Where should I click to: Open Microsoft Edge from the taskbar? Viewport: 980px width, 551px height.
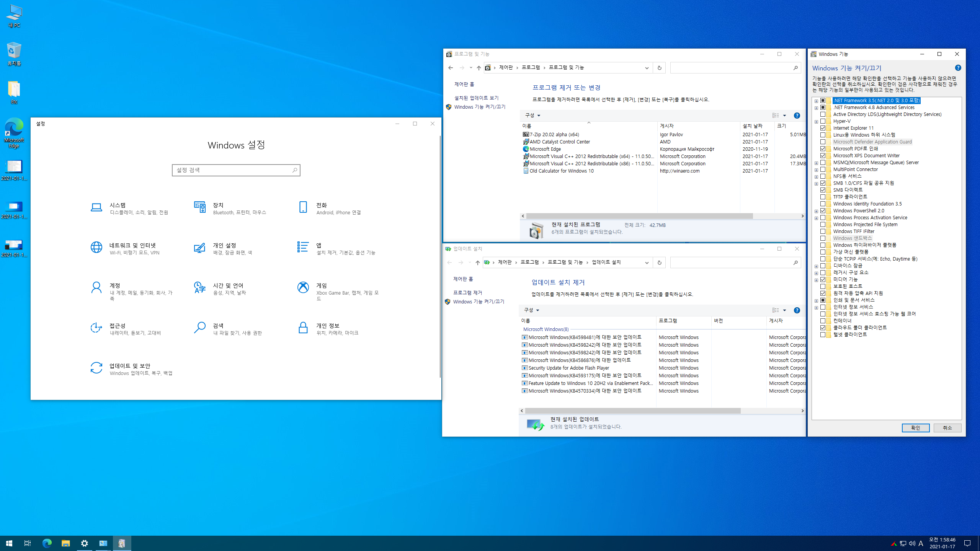47,543
